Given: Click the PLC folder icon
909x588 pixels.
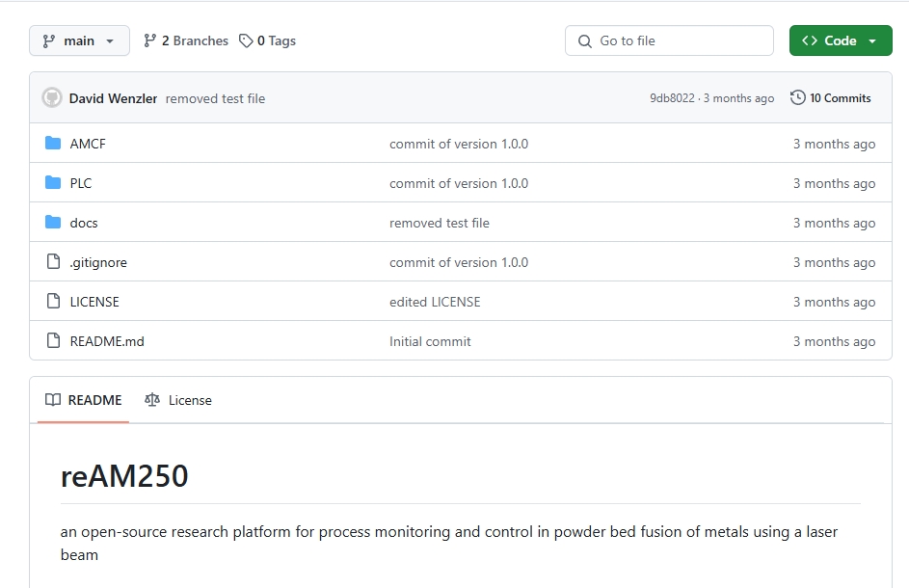Looking at the screenshot, I should (x=53, y=183).
